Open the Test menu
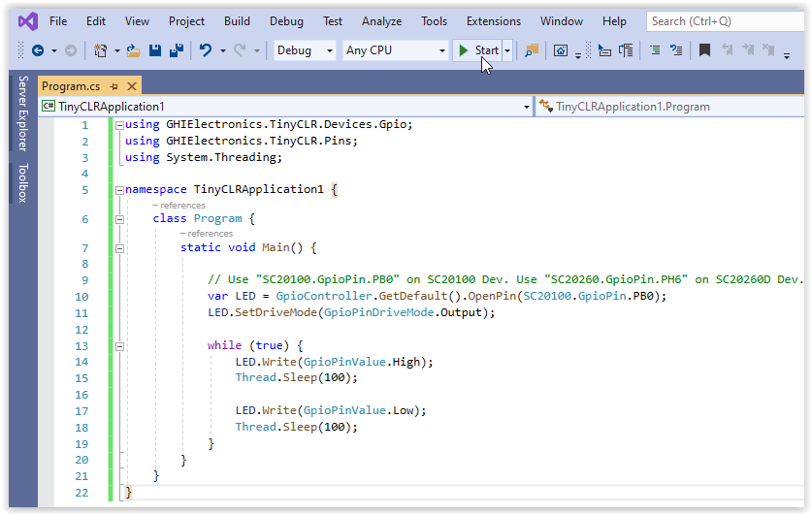812x515 pixels. tap(333, 21)
